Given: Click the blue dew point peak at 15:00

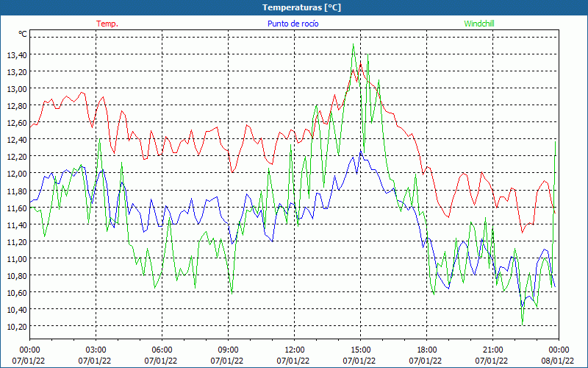Looking at the screenshot, I should click(x=360, y=150).
